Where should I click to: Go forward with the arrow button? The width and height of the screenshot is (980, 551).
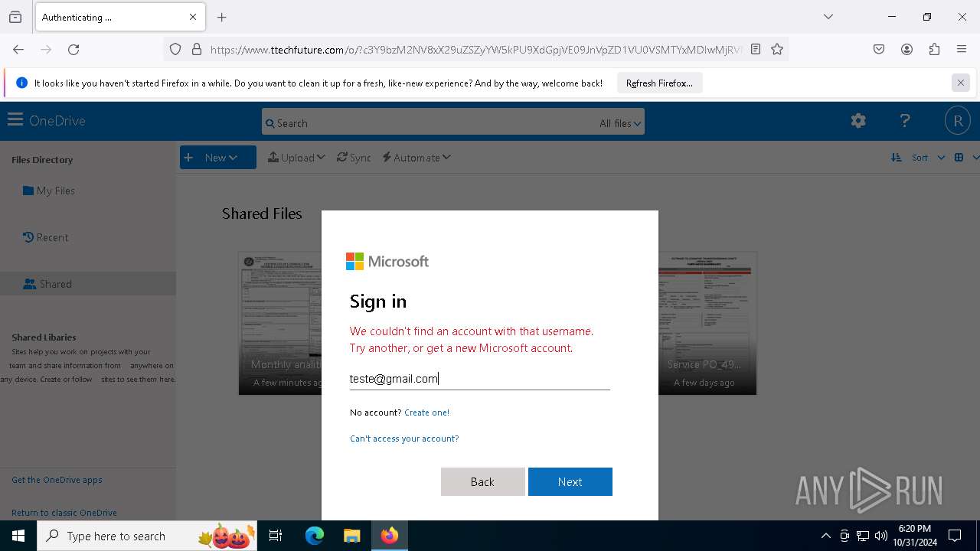point(46,49)
